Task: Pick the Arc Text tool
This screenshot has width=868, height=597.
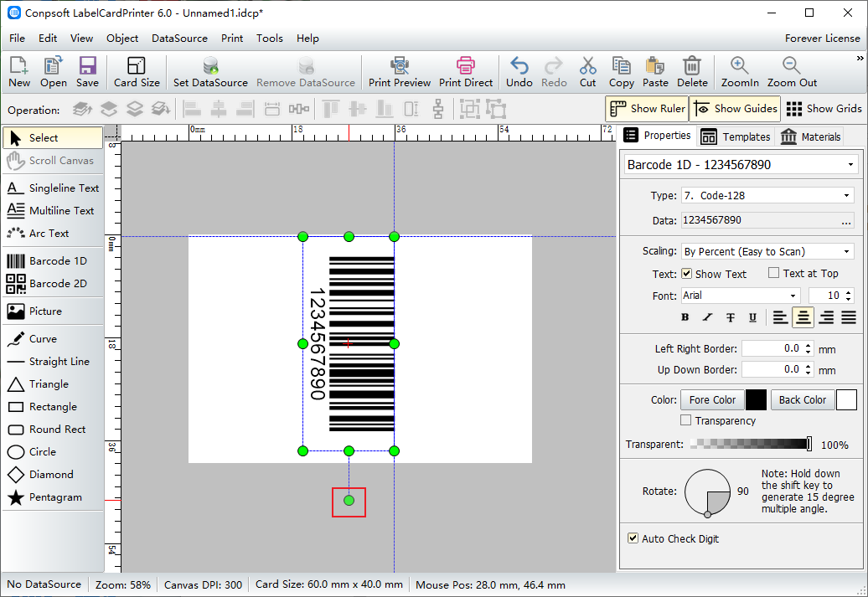Action: (x=53, y=234)
